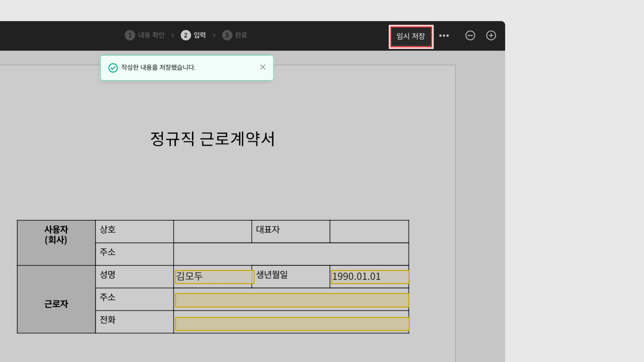
Task: Click chevron between 내용 확인 and 입력
Action: [x=173, y=36]
